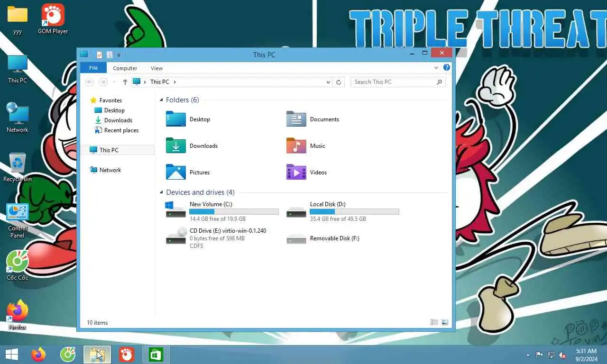Viewport: 607px width, 364px height.
Task: Open the Music folder icon
Action: point(296,146)
